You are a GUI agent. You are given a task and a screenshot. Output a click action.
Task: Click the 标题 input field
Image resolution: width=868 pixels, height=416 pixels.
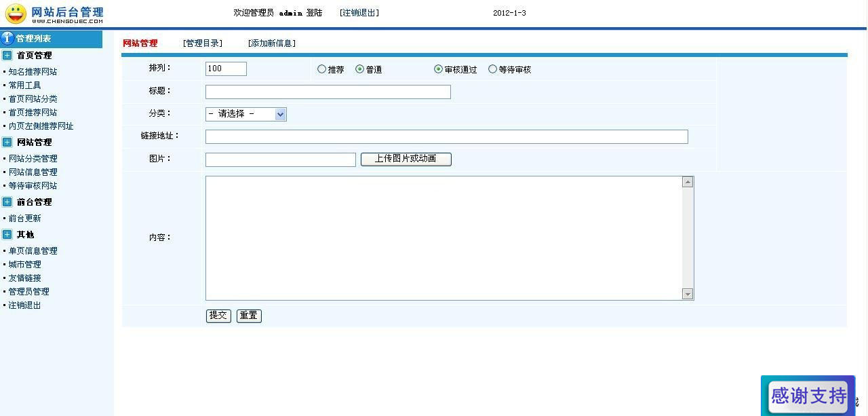pos(328,92)
